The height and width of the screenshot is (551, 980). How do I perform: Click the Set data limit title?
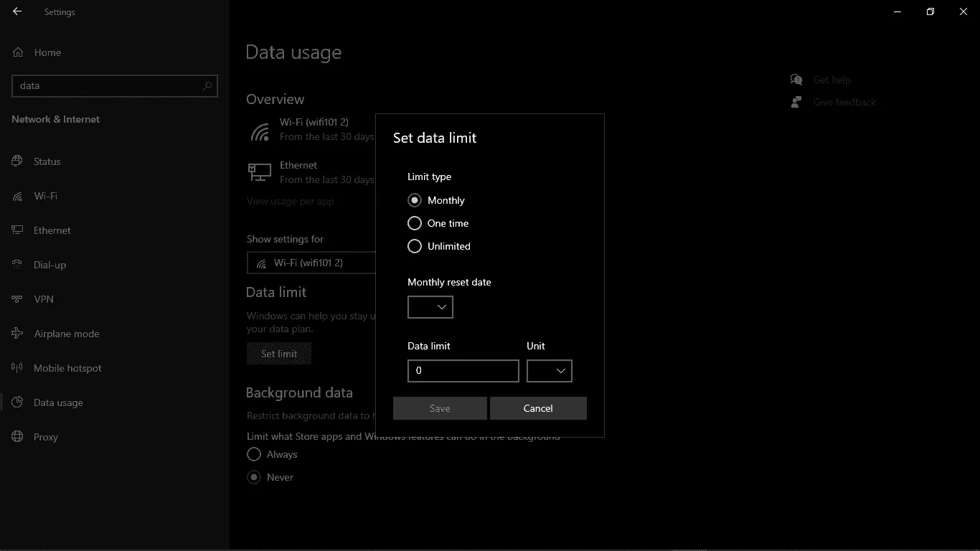[x=435, y=138]
